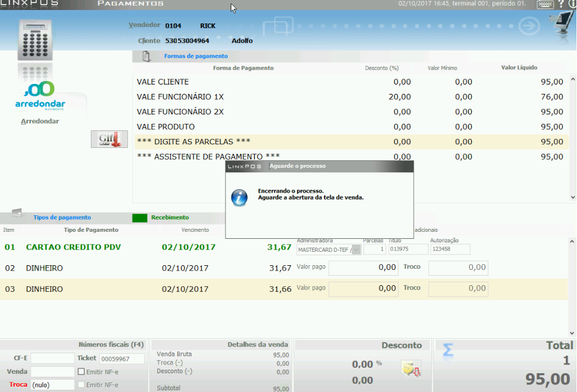Select VALE FUNCIONÁRIO 2X payment form
Image resolution: width=577 pixels, height=392 pixels.
pos(350,111)
